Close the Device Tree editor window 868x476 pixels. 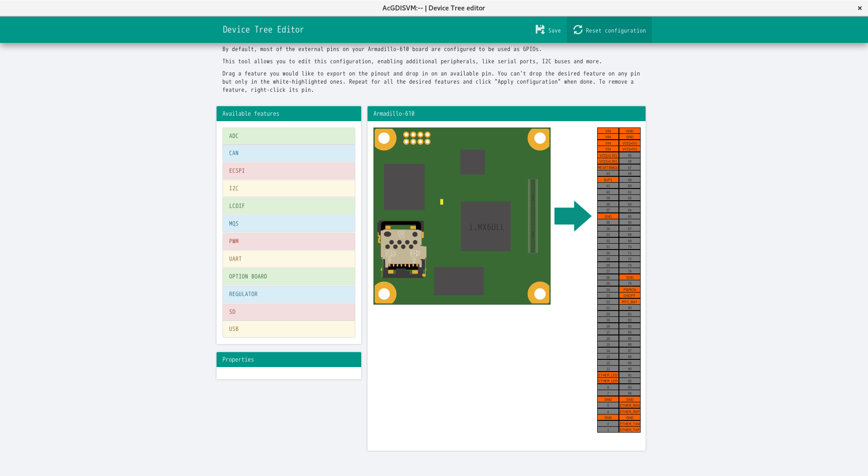[859, 8]
